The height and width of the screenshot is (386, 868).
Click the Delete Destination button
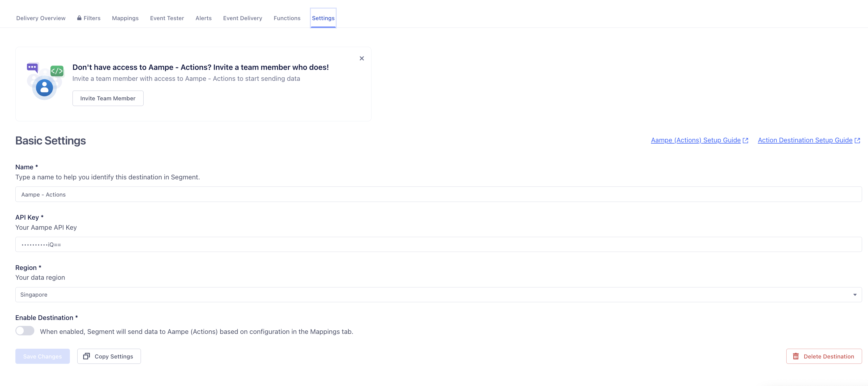point(824,356)
